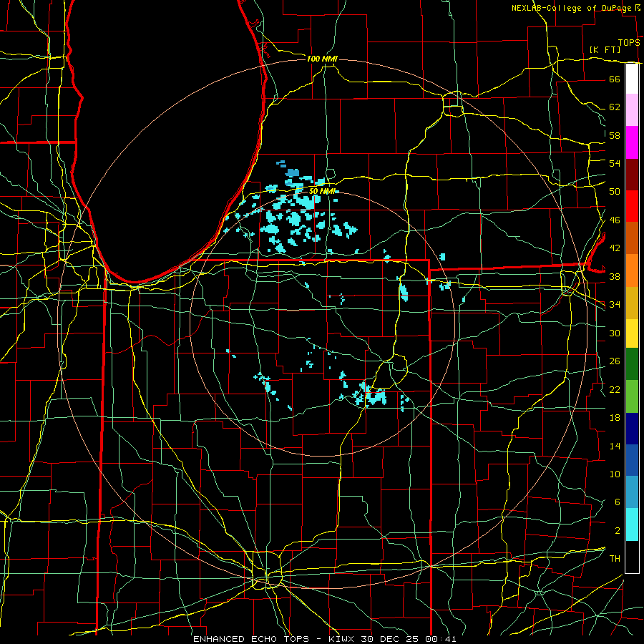This screenshot has width=644, height=644.
Task: Click the TH threshold legend label
Action: 615,559
